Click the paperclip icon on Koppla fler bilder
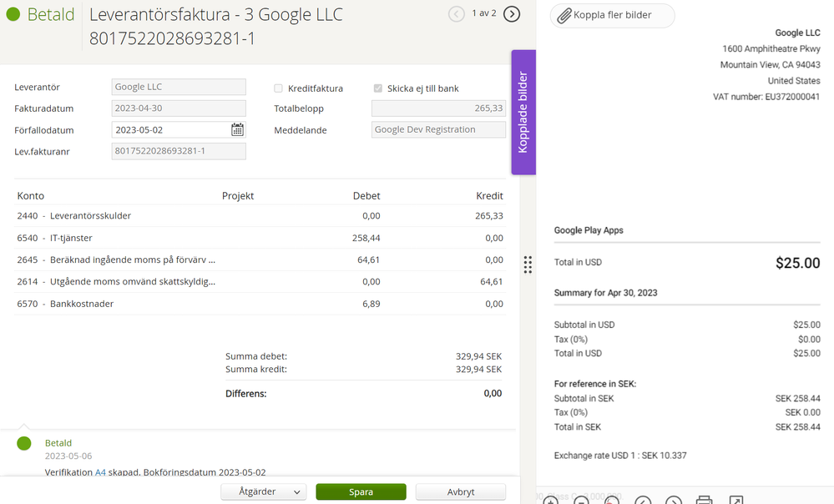This screenshot has width=834, height=504. click(x=564, y=16)
